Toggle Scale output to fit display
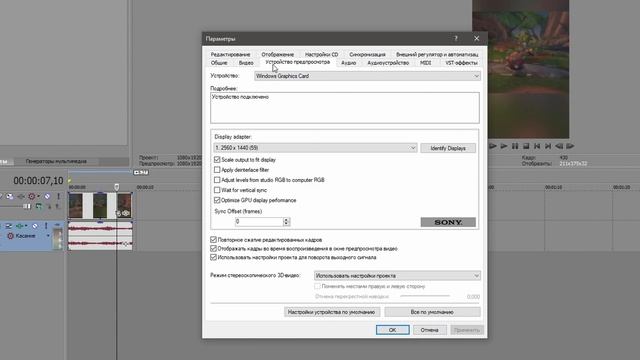 pyautogui.click(x=217, y=160)
